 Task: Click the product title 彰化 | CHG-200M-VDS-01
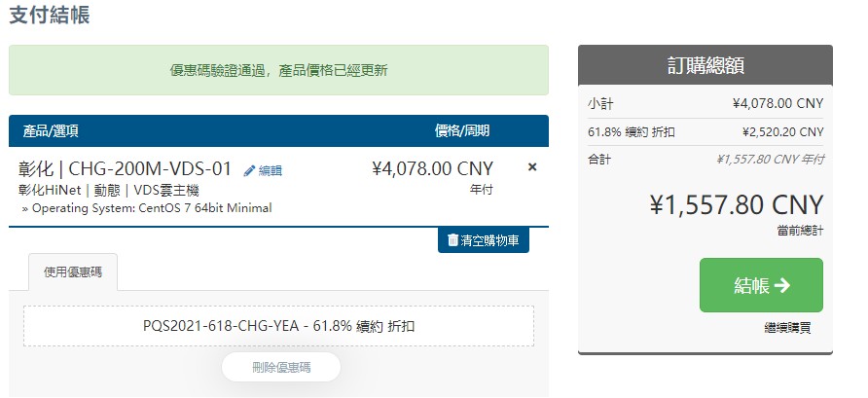click(x=125, y=168)
